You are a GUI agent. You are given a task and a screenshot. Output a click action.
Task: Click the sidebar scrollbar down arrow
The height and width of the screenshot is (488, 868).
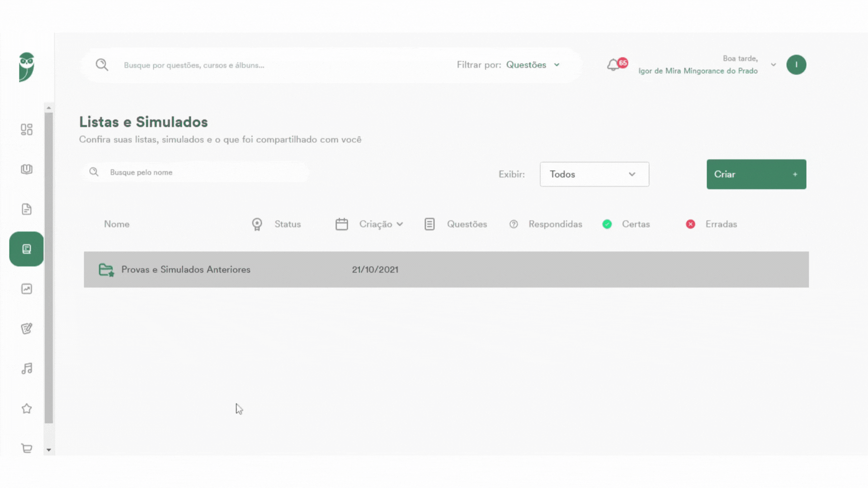49,450
